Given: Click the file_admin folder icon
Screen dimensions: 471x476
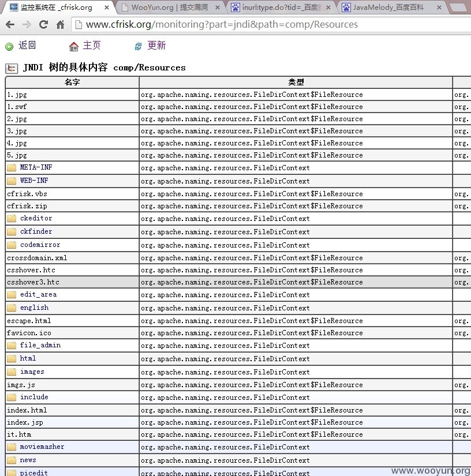Looking at the screenshot, I should tap(12, 345).
